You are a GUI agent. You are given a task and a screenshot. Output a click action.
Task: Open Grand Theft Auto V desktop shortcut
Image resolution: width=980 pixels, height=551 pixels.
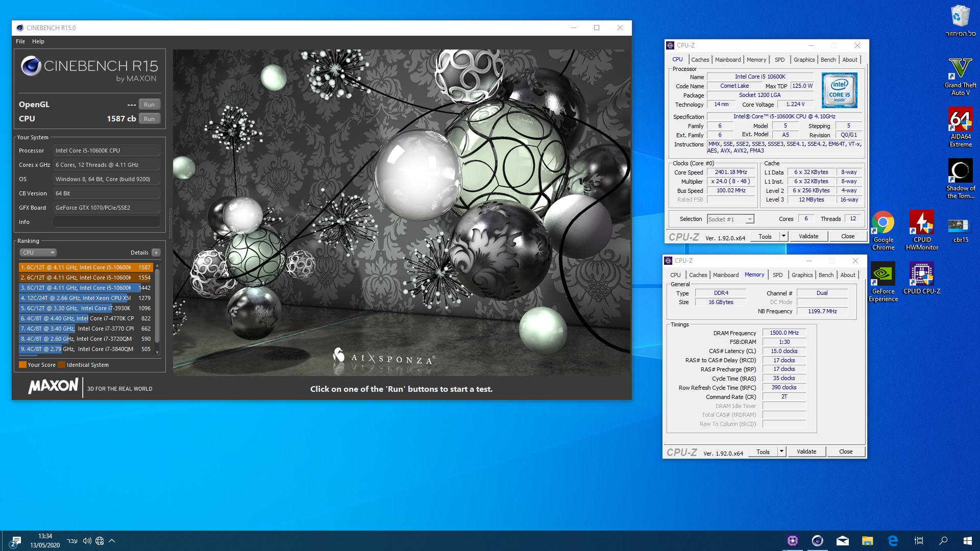point(960,77)
